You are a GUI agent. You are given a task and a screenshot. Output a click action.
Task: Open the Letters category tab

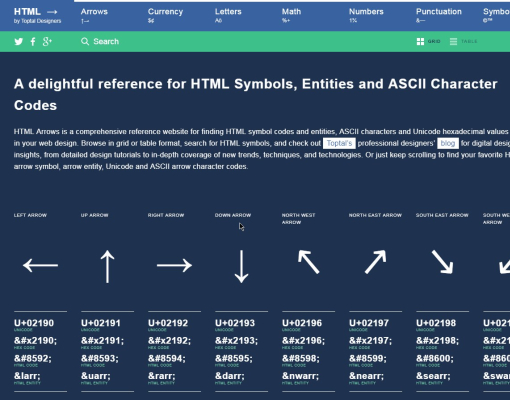click(228, 15)
